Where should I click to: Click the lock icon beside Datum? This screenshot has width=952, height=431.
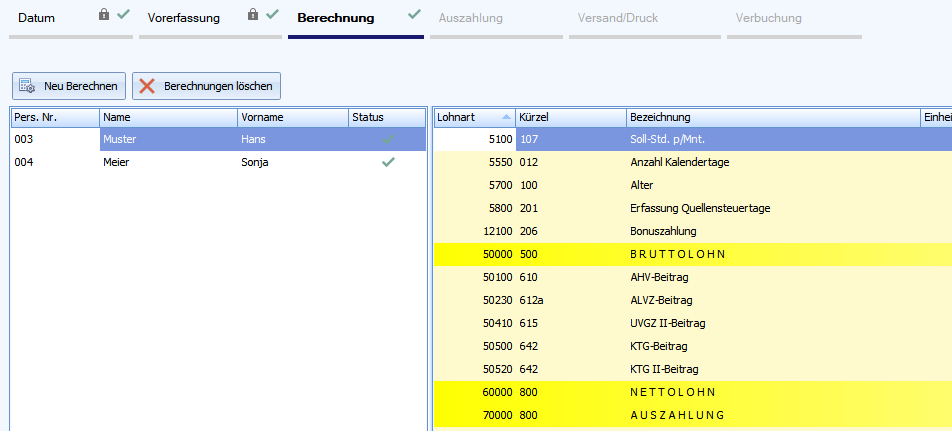tap(104, 15)
